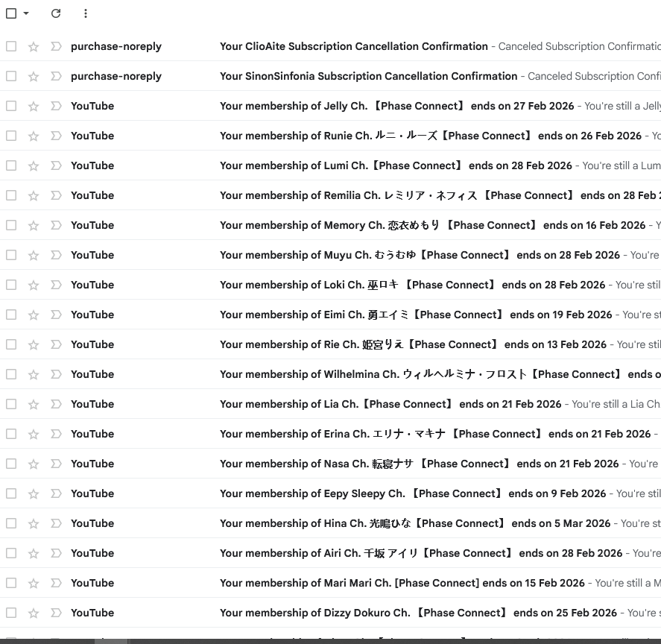
Task: Mark the Nasa Ch. email as important
Action: pyautogui.click(x=56, y=464)
